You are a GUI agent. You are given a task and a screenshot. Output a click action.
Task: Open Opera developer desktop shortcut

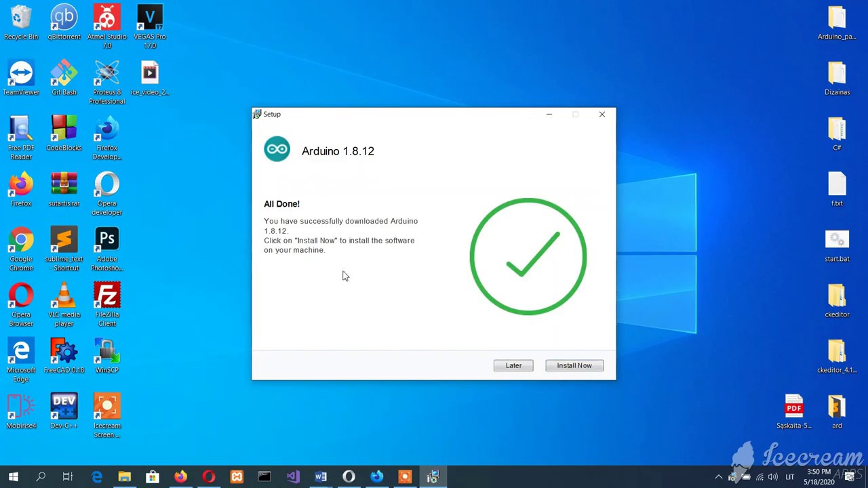[x=106, y=194]
